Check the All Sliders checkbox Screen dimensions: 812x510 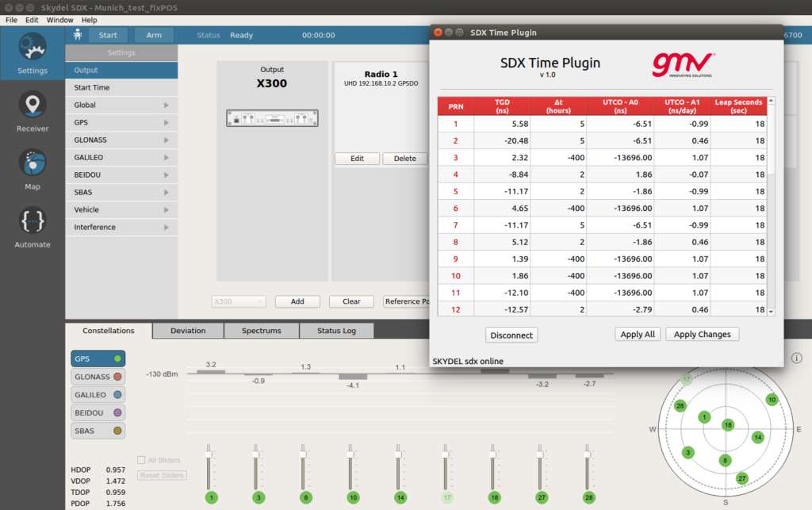point(141,459)
